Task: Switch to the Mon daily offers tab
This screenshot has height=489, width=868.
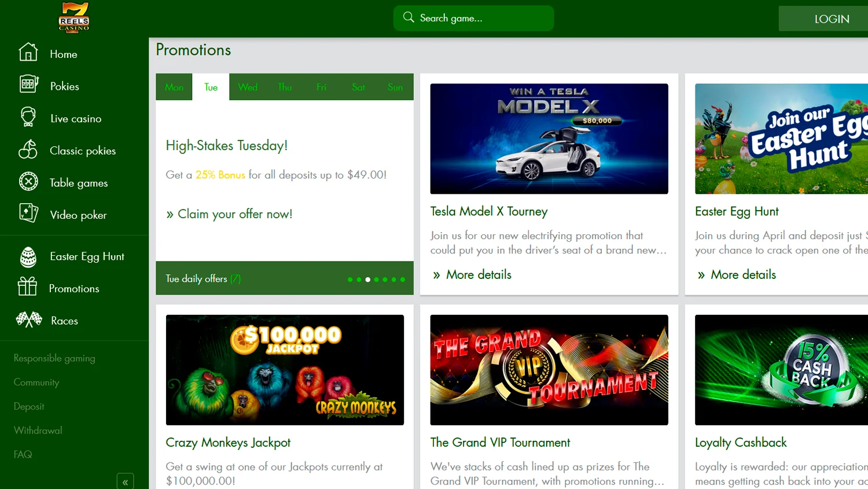Action: click(174, 87)
